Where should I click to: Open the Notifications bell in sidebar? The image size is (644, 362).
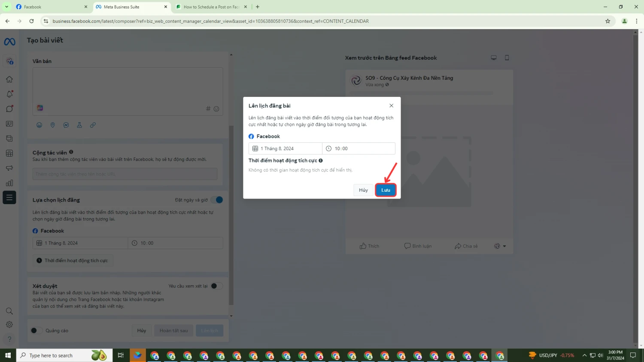9,94
